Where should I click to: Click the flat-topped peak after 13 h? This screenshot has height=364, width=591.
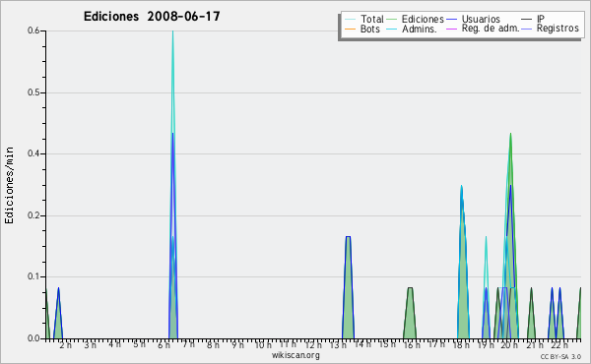click(x=348, y=287)
